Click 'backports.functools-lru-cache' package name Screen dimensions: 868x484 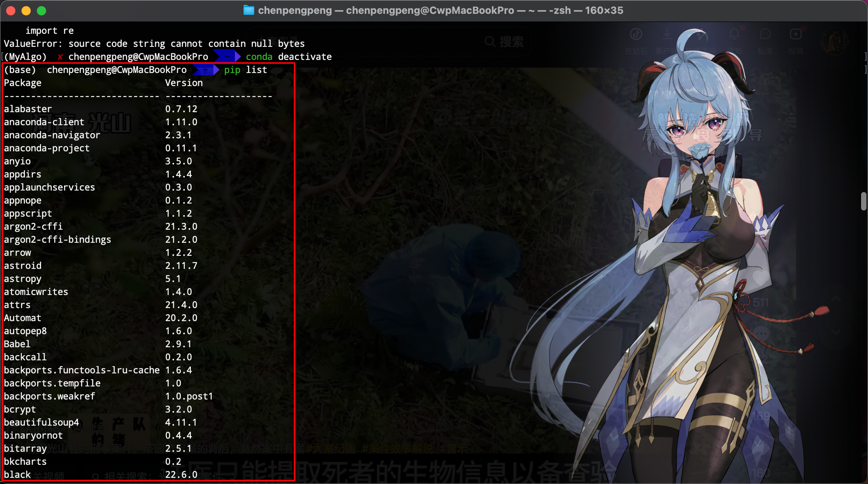tap(82, 370)
